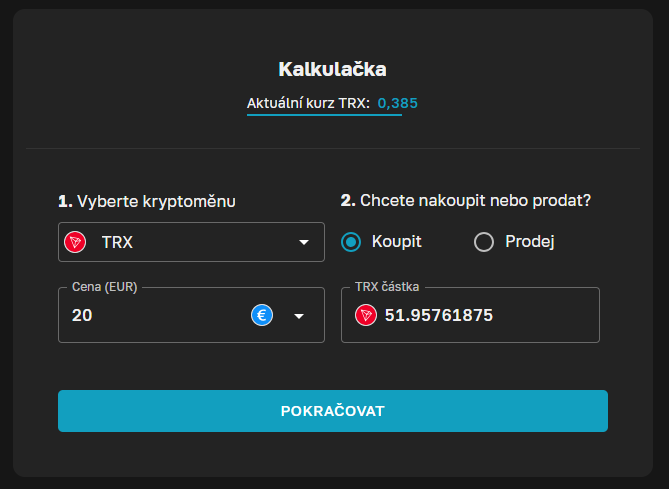The height and width of the screenshot is (489, 669).
Task: Click the blue euro currency icon
Action: (263, 315)
